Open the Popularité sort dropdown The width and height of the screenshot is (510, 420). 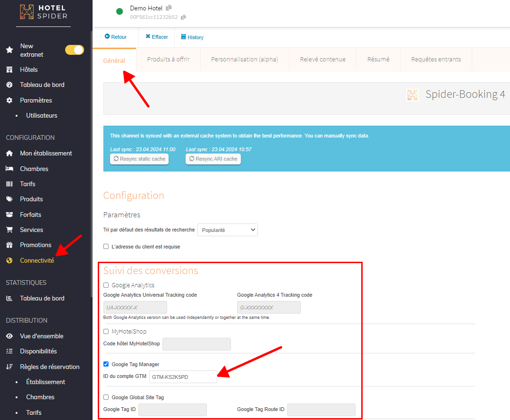click(227, 230)
